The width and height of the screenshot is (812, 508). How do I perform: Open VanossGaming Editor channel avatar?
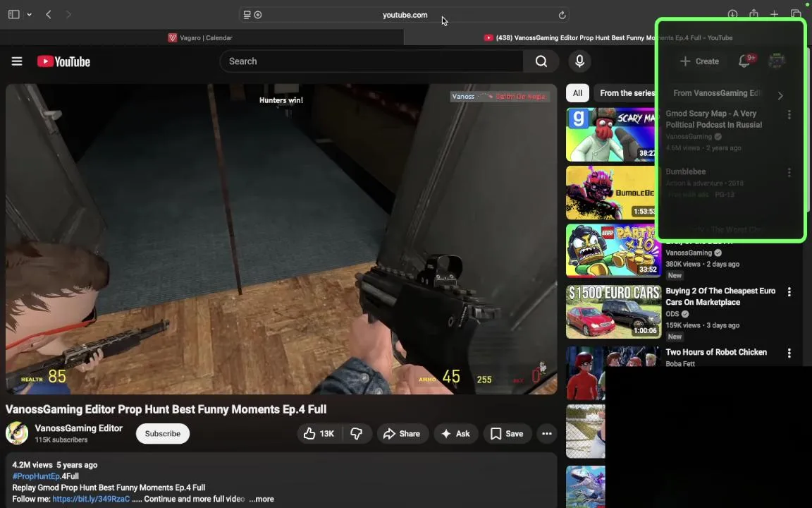[x=17, y=433]
